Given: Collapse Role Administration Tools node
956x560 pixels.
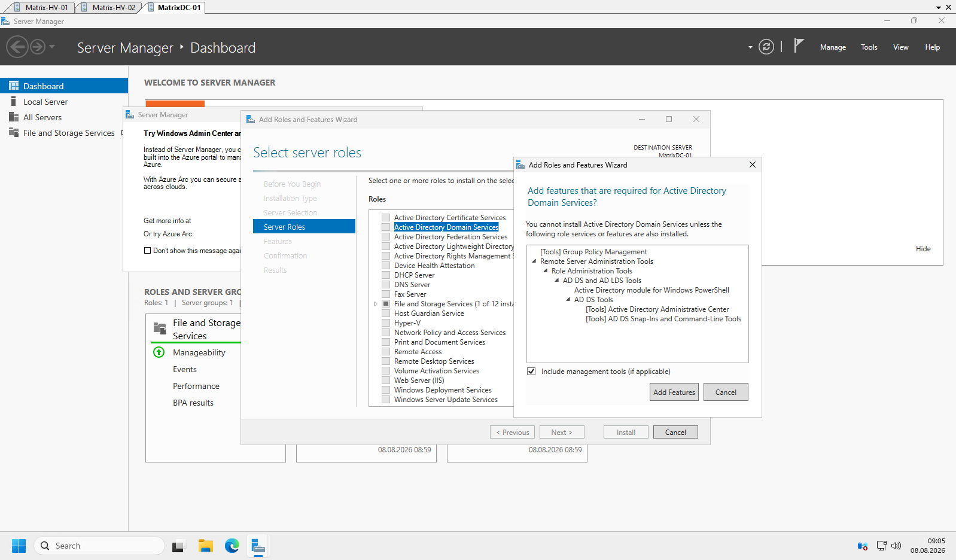Looking at the screenshot, I should [546, 270].
